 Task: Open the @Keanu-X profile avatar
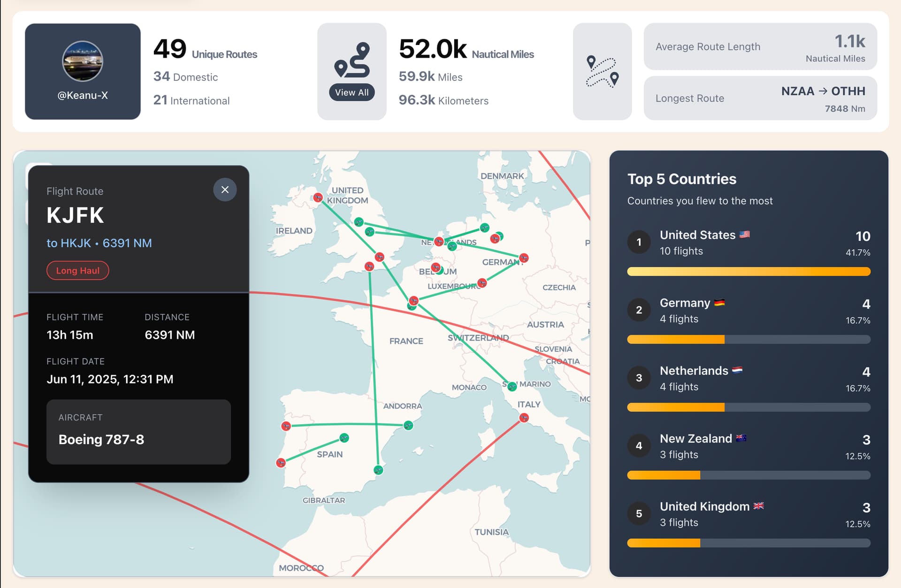click(x=83, y=61)
